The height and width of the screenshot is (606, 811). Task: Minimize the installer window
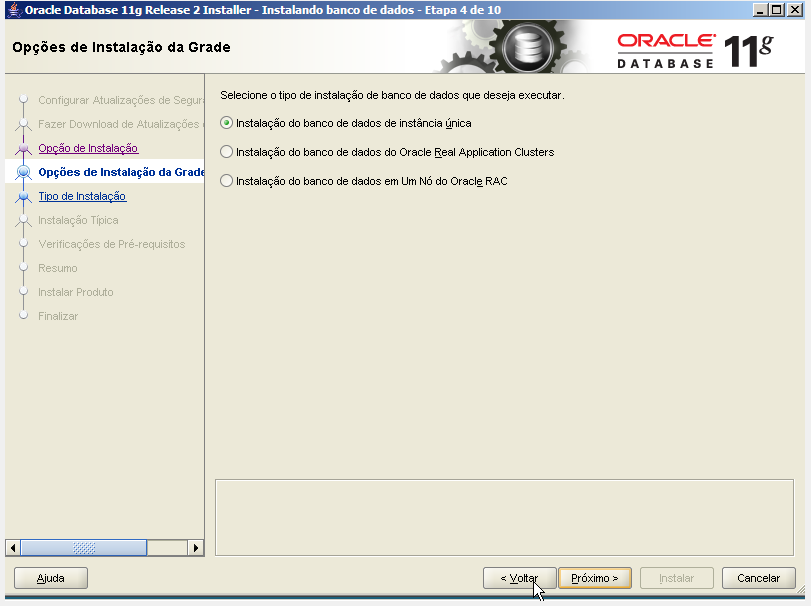click(760, 10)
